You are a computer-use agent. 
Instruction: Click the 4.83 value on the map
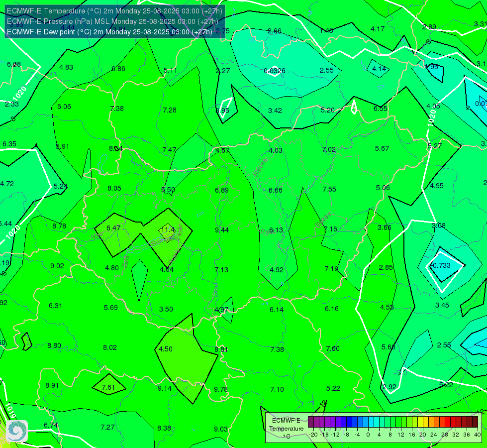(66, 67)
